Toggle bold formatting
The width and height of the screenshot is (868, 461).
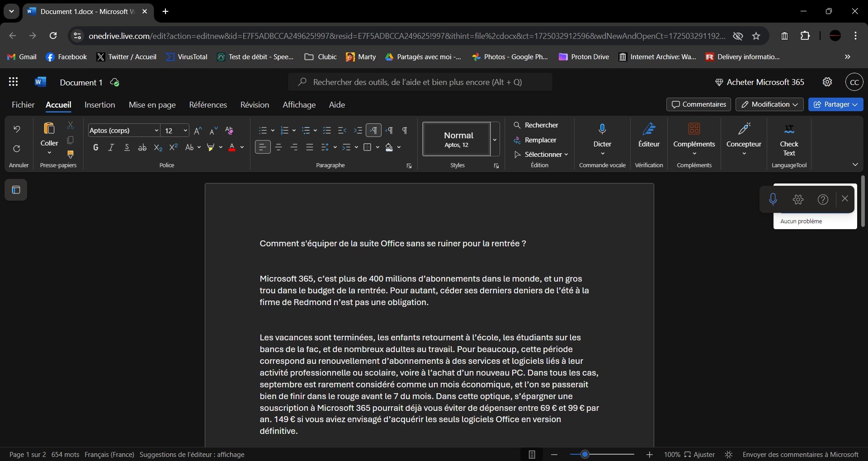(95, 147)
